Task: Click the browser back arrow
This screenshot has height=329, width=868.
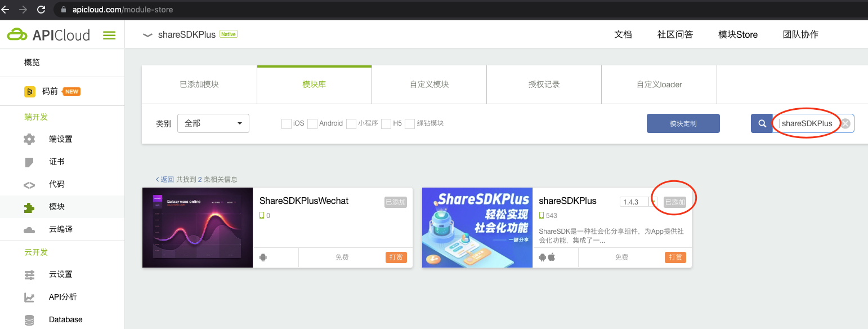Action: point(6,10)
